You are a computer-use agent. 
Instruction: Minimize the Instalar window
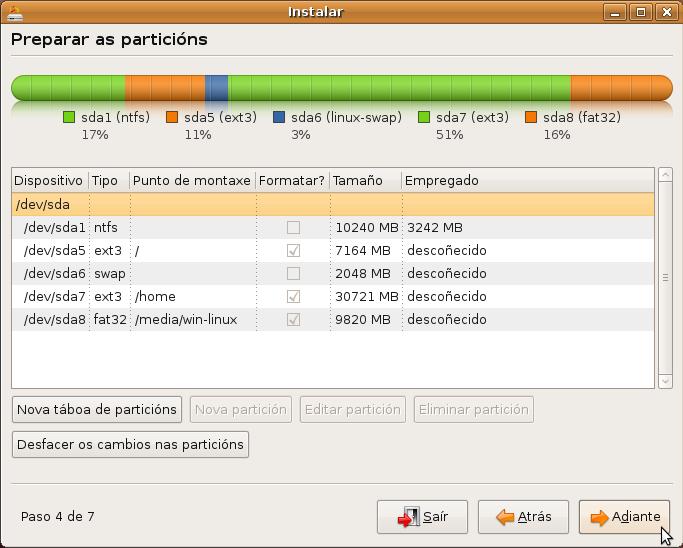615,12
